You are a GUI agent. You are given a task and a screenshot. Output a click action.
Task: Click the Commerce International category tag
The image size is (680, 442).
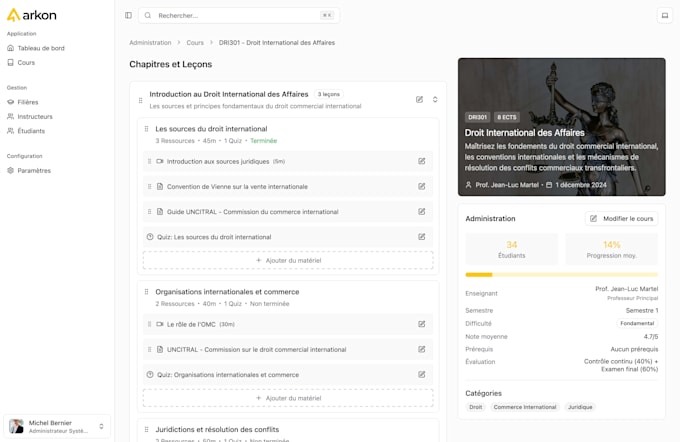point(525,407)
